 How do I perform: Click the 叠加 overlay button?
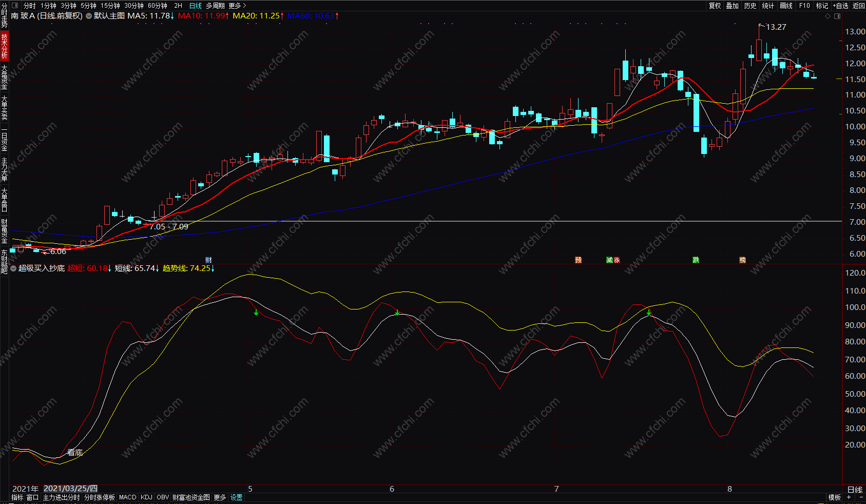(x=733, y=6)
